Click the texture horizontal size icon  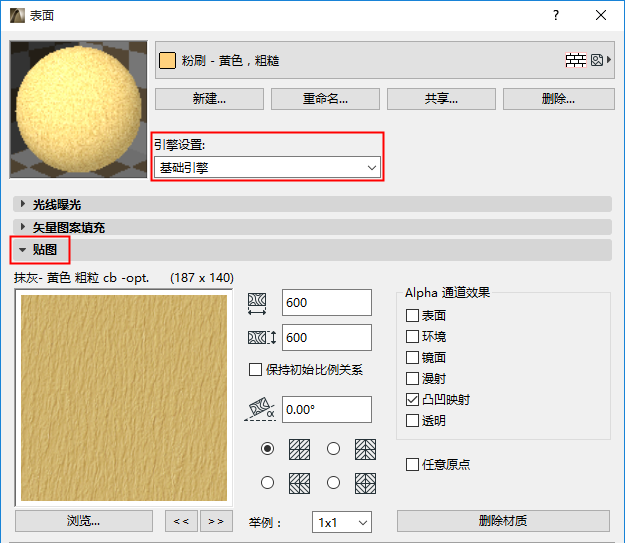(x=257, y=303)
